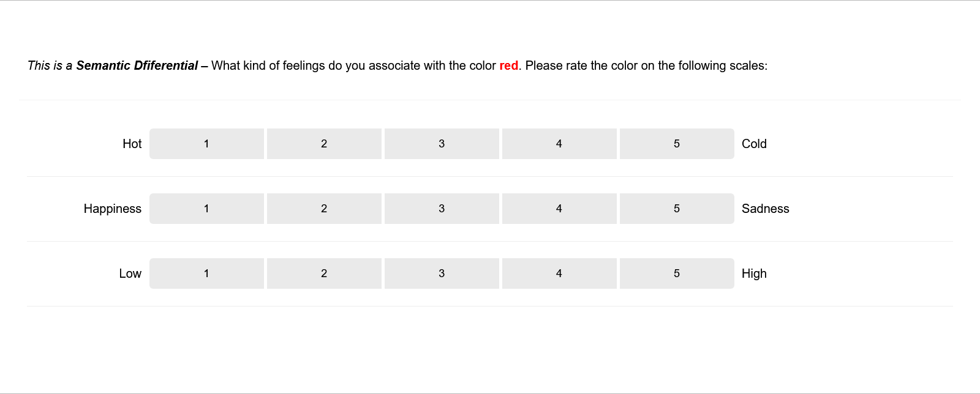The height and width of the screenshot is (394, 980).
Task: Choose the middle rating 3 for Hot-Cold
Action: coord(442,144)
